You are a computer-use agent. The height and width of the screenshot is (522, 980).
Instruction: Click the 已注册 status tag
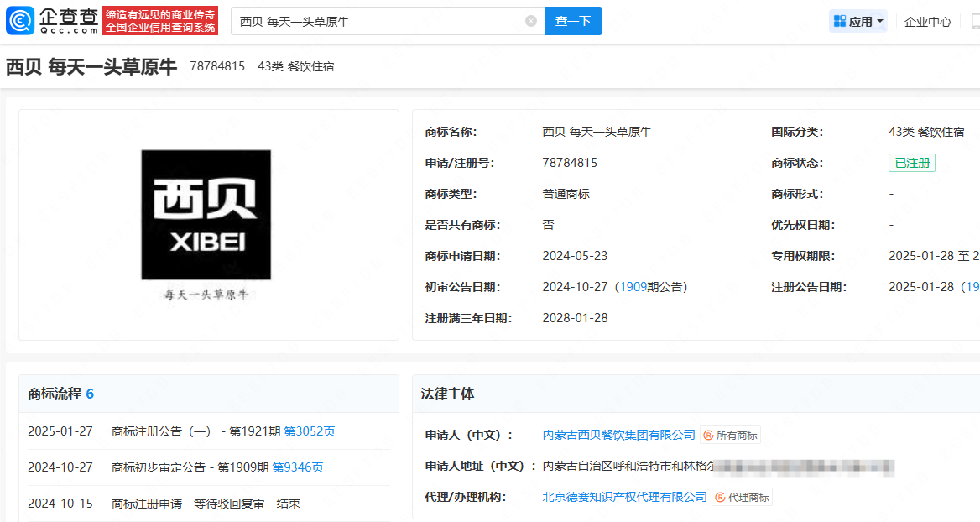[x=911, y=163]
